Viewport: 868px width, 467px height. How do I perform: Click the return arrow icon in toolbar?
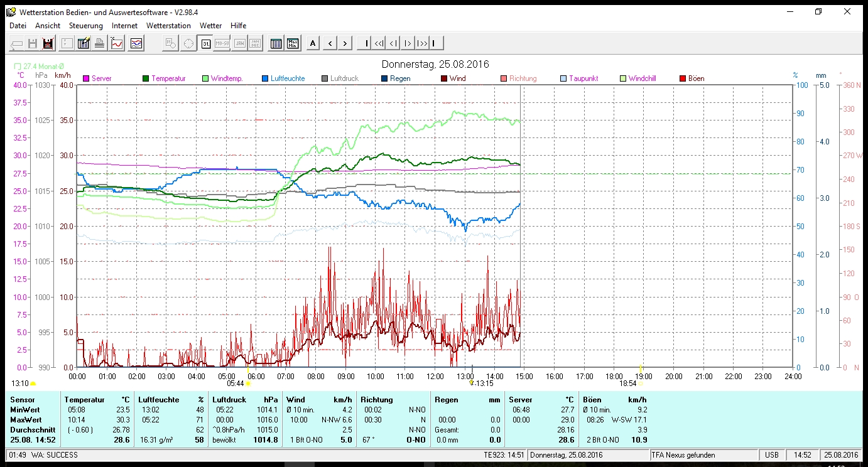pos(17,43)
